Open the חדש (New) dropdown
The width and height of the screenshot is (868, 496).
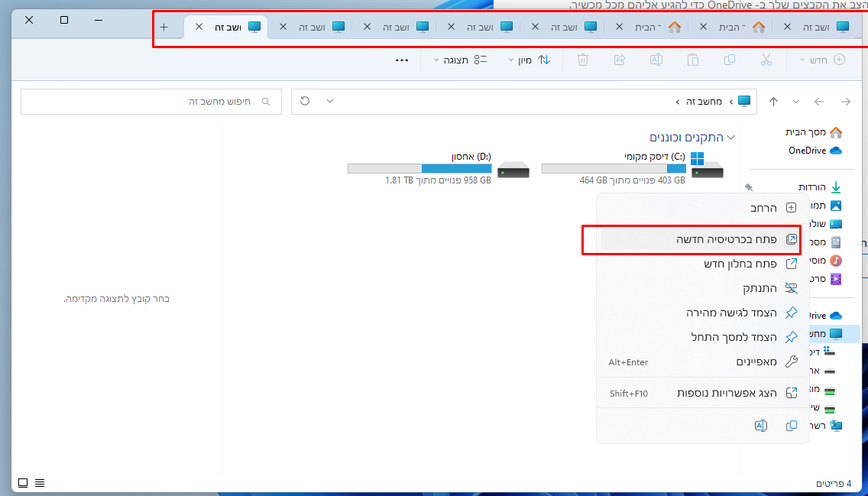click(x=823, y=60)
